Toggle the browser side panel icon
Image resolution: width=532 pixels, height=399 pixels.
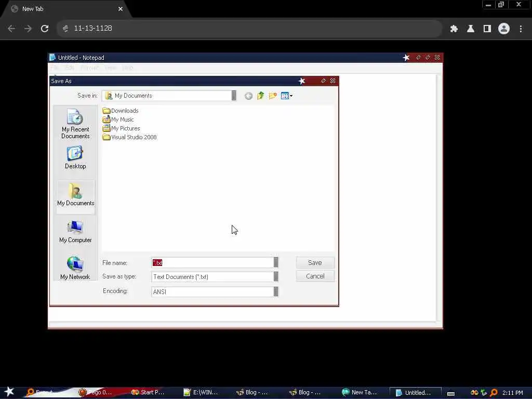[487, 29]
